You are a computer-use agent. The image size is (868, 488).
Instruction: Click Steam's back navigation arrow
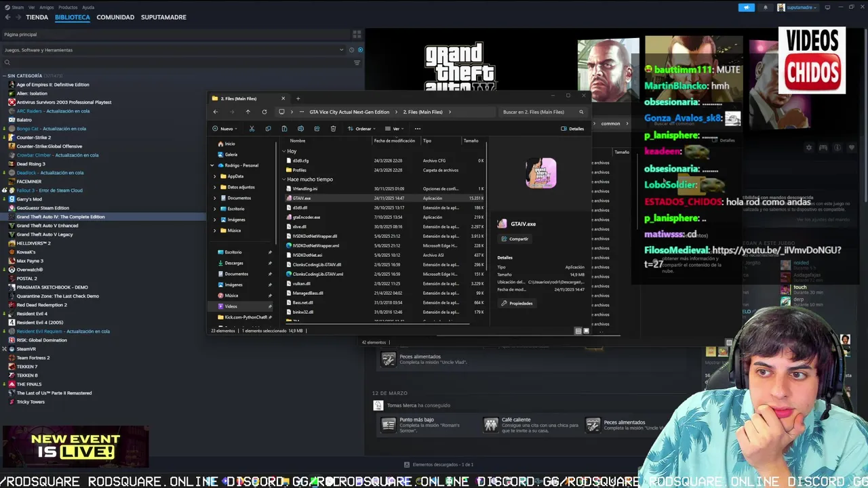pos(8,17)
